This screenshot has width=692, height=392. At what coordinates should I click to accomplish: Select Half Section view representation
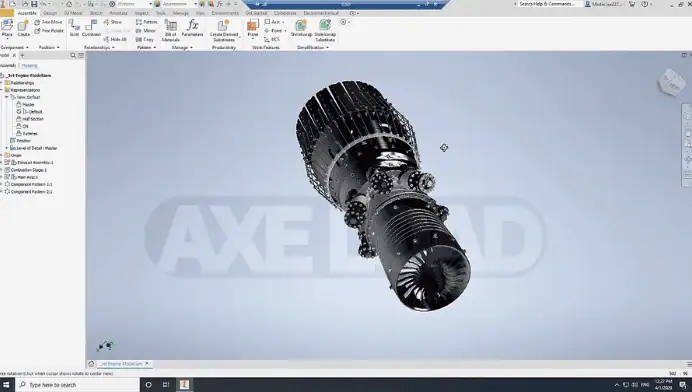point(33,119)
